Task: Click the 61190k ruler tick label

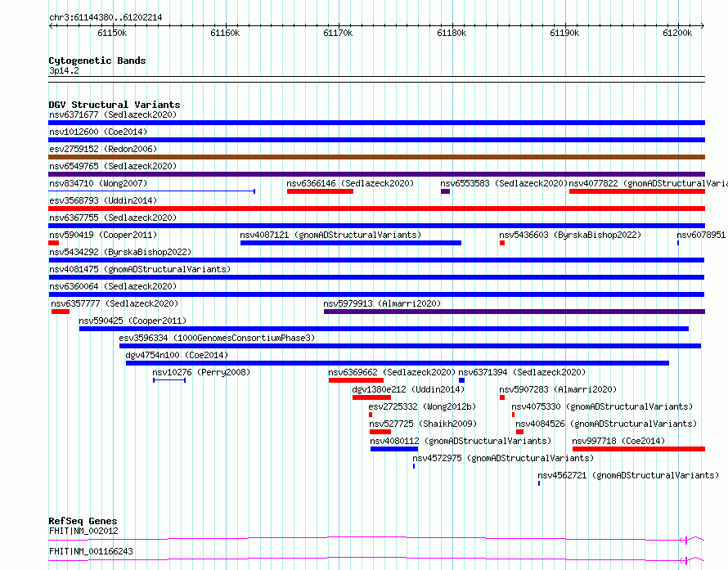Action: 564,33
